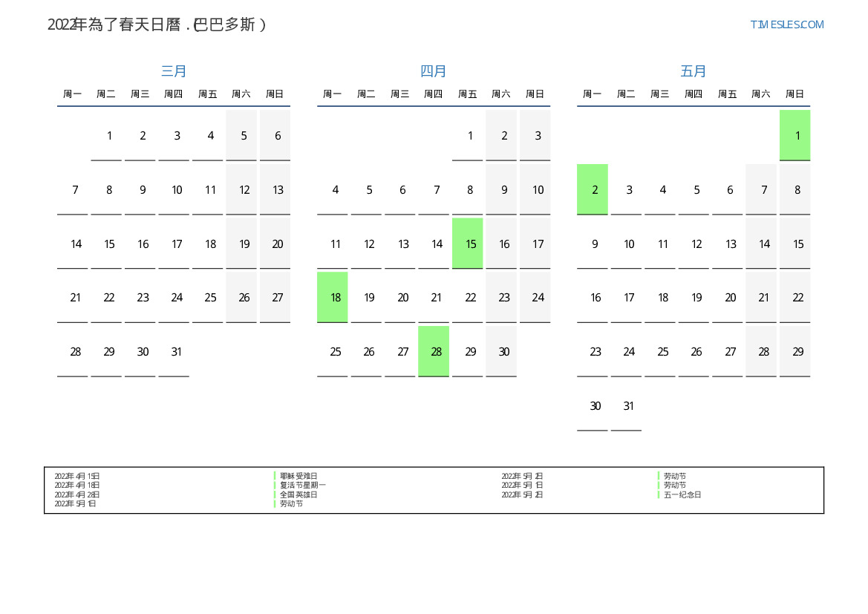Click the 复活节星期一 legend entry
The image size is (868, 614).
click(303, 485)
